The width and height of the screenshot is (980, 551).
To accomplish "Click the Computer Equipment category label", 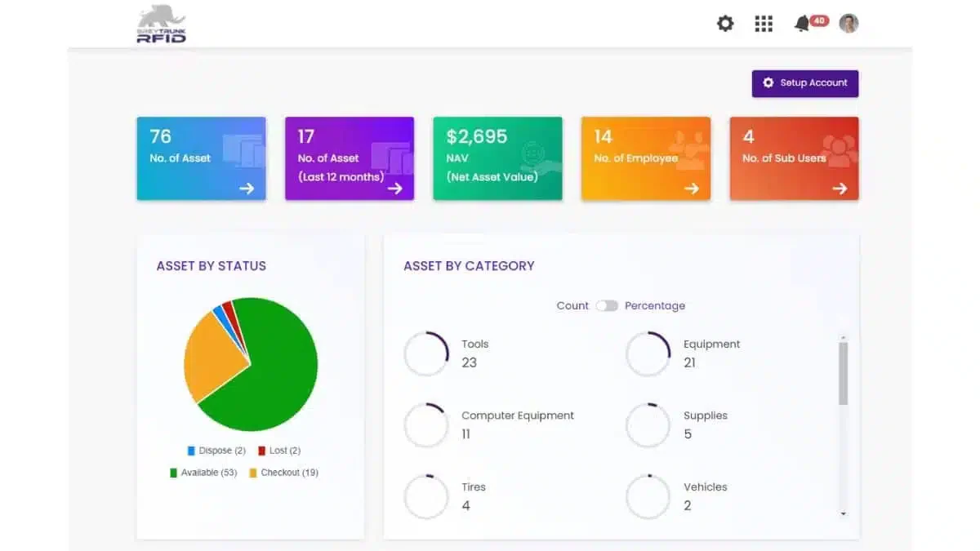I will 518,415.
